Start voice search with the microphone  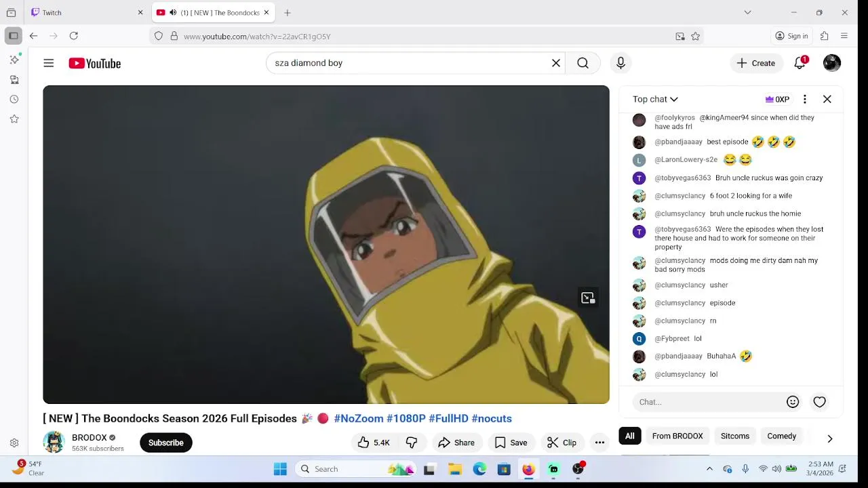click(620, 63)
